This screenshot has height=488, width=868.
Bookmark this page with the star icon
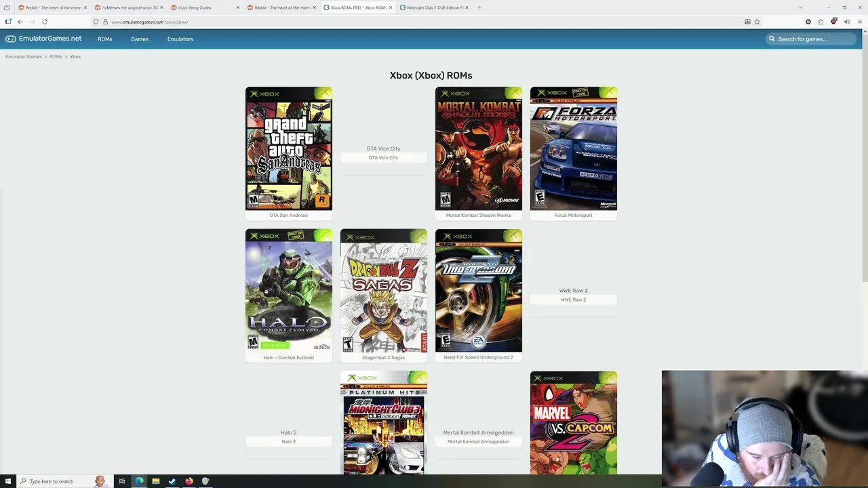click(757, 22)
